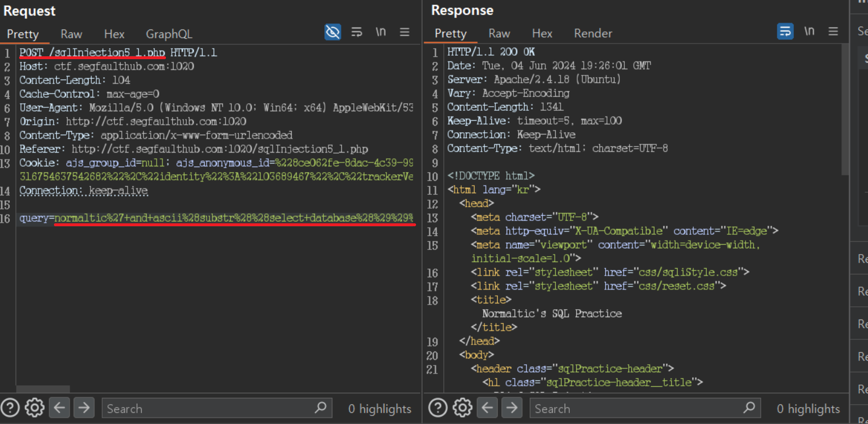
Task: Click the Origin header line
Action: [133, 122]
